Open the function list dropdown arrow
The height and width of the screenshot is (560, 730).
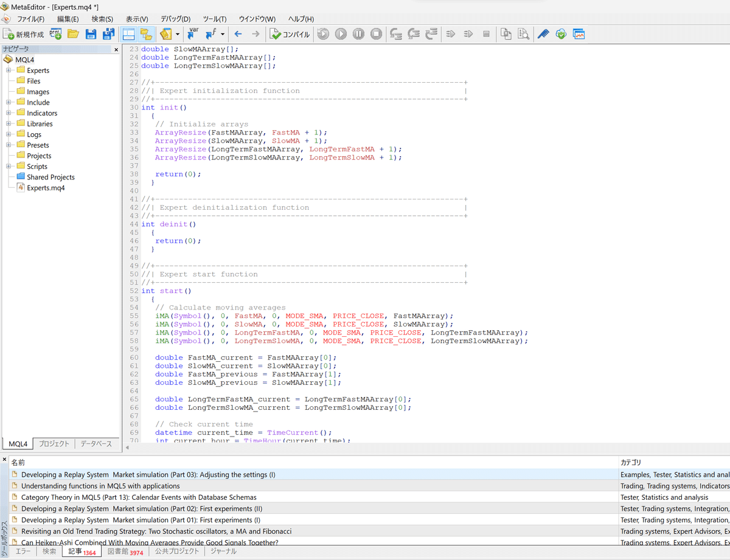pyautogui.click(x=223, y=34)
